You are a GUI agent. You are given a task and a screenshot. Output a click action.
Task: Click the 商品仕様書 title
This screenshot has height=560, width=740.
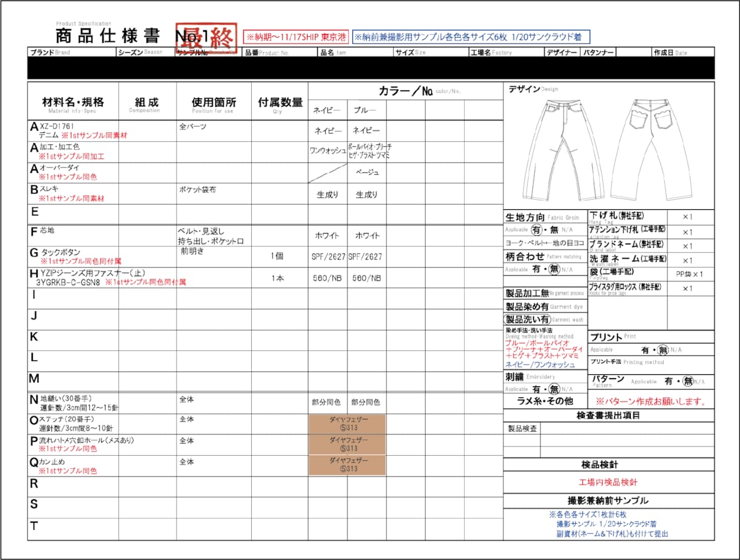[107, 36]
